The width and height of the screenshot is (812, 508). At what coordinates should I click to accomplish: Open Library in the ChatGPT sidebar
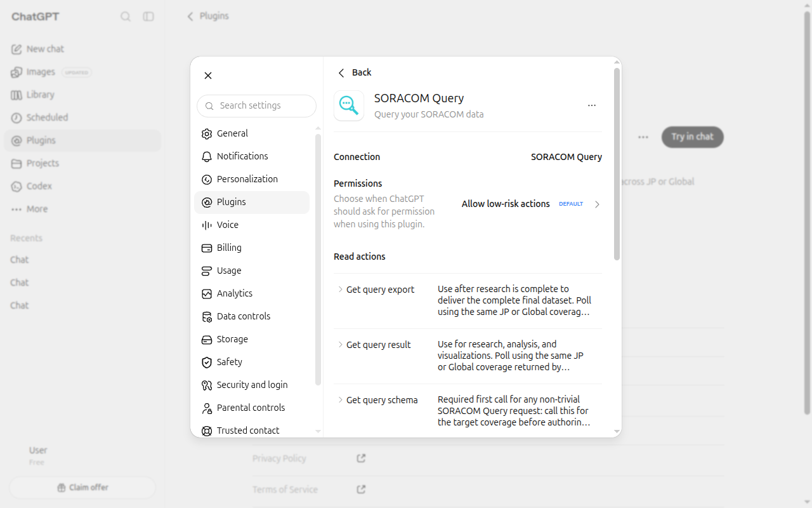click(82, 95)
